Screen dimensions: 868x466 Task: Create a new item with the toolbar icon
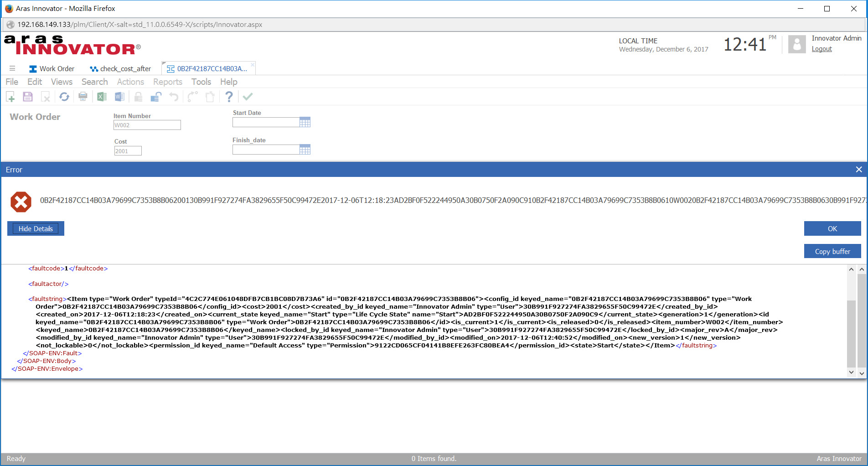tap(10, 97)
